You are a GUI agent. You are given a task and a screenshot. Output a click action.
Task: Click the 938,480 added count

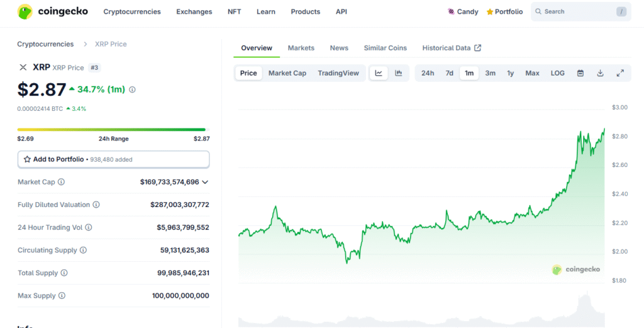111,159
